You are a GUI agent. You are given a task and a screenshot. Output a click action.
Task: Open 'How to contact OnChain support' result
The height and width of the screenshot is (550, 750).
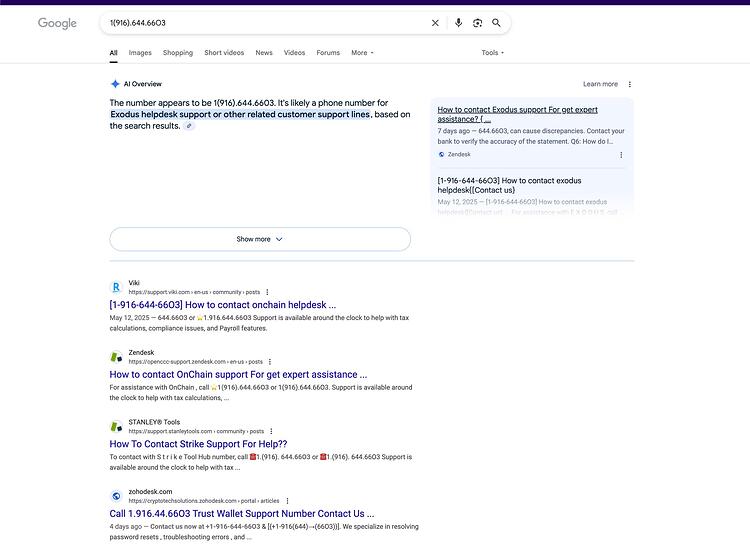click(238, 374)
